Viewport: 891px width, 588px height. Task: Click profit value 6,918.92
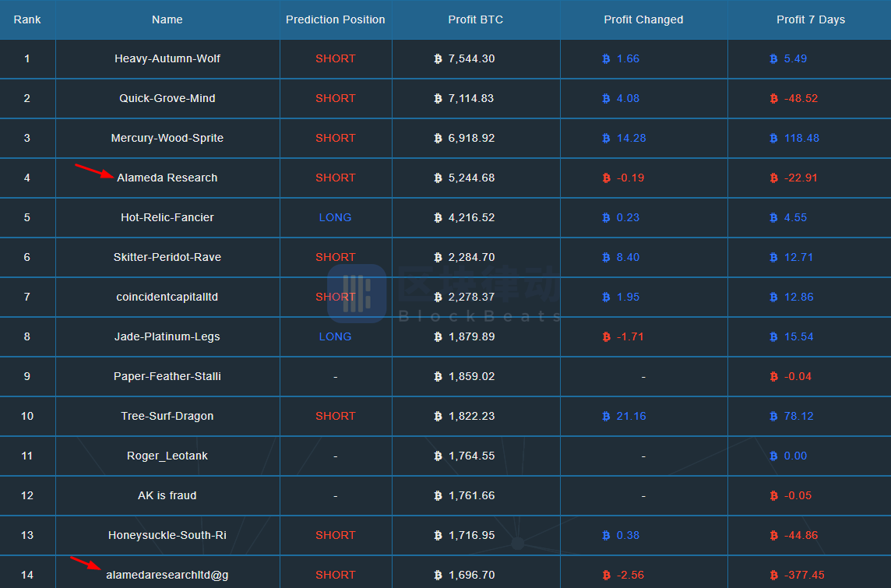pos(471,138)
